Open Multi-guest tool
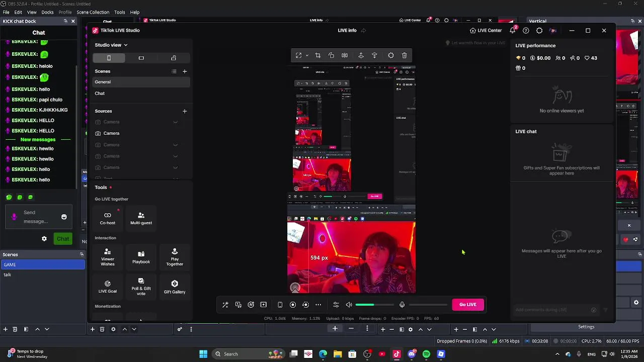Screen dimensions: 644x362 click(141, 218)
